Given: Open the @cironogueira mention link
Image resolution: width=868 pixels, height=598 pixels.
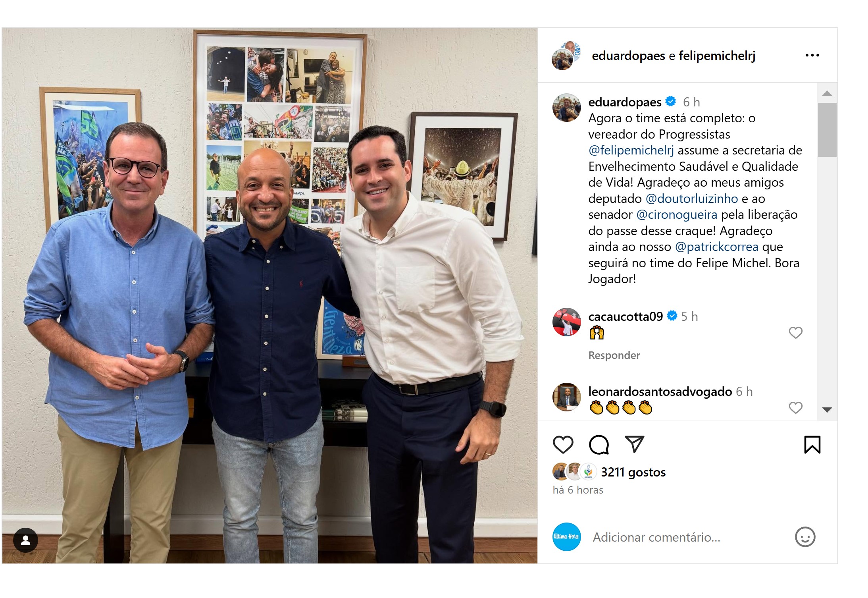Looking at the screenshot, I should tap(677, 215).
